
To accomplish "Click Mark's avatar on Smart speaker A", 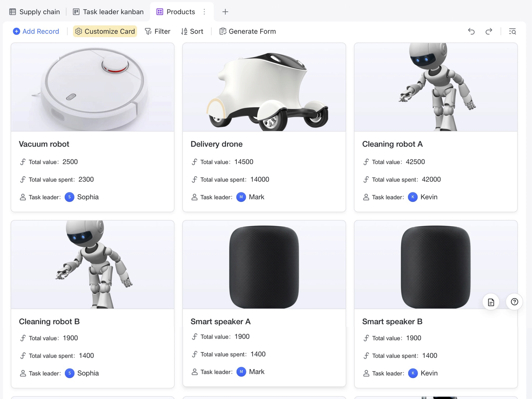I will click(241, 372).
